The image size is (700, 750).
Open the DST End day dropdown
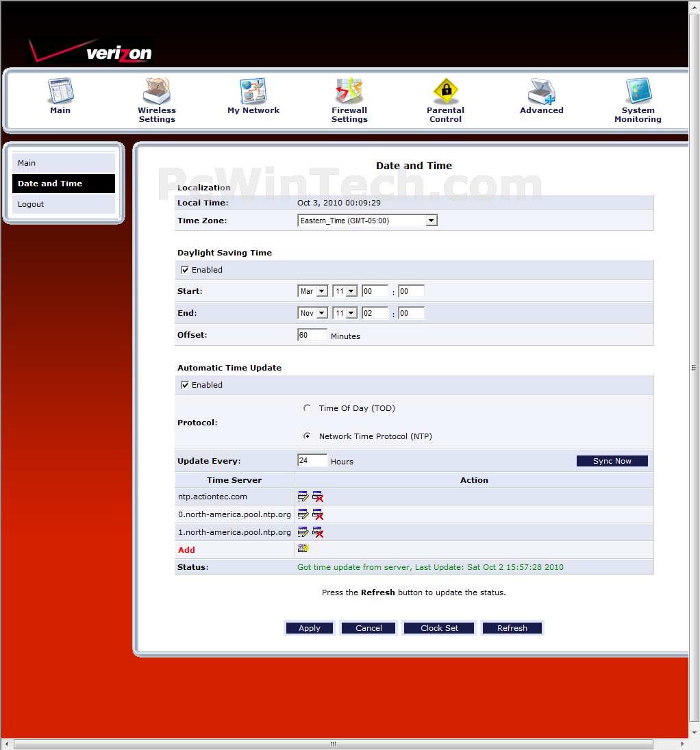(x=345, y=313)
